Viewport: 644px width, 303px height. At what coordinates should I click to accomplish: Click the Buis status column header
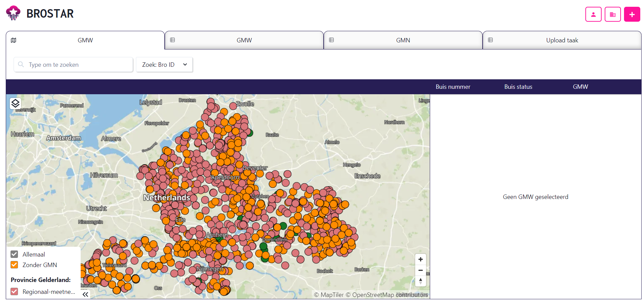tap(518, 87)
